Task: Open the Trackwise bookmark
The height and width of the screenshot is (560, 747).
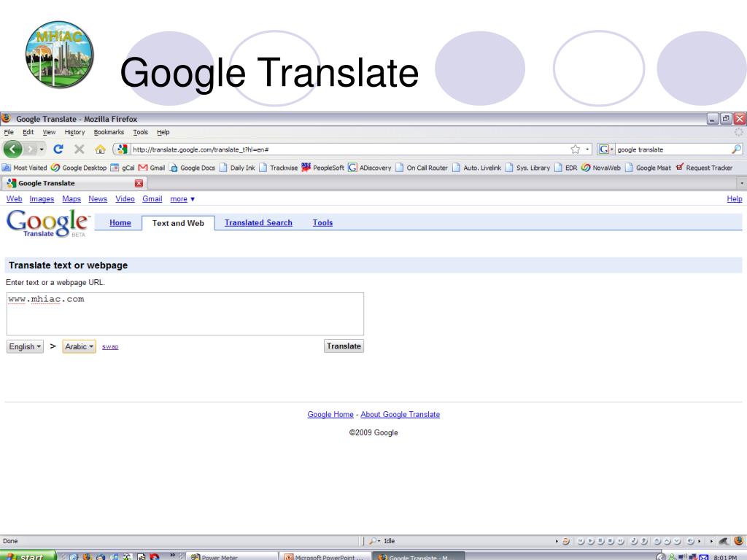Action: click(279, 168)
